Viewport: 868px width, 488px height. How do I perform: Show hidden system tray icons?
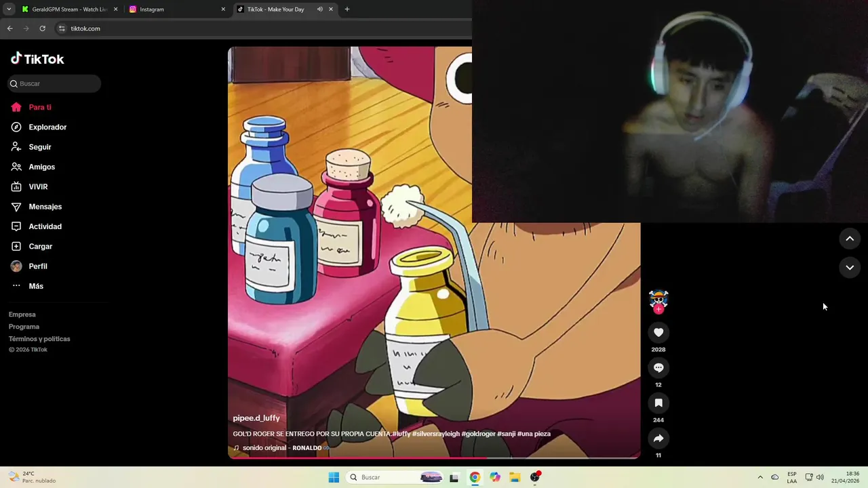pos(760,477)
